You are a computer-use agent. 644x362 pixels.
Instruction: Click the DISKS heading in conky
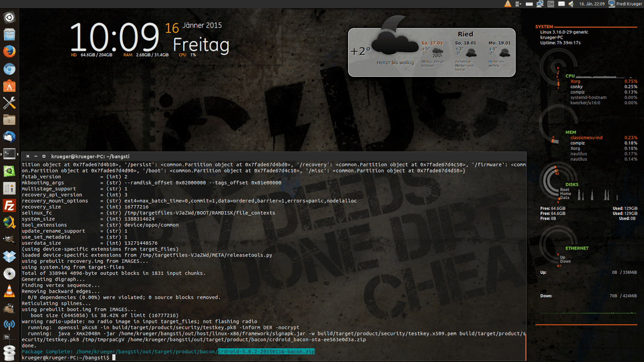572,185
